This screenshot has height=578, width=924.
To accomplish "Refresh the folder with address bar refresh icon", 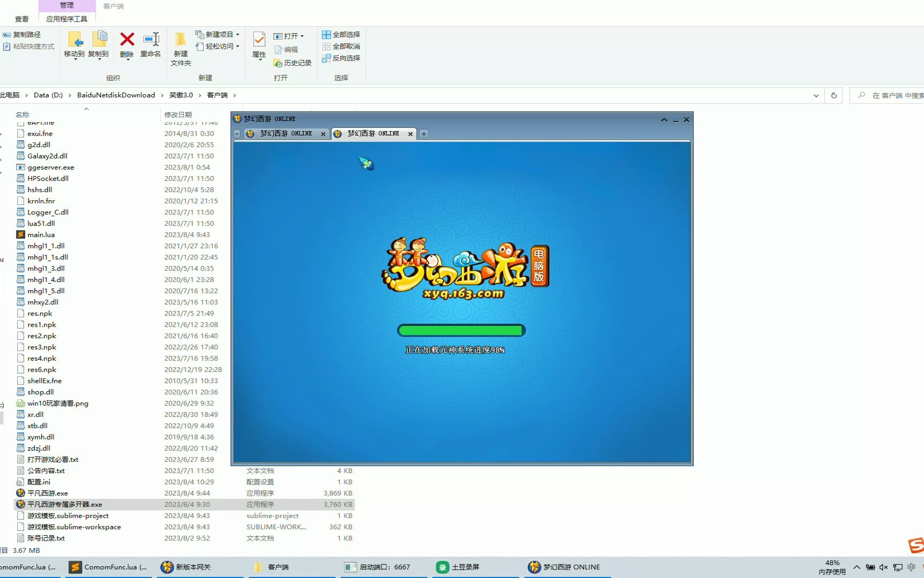I will point(834,96).
